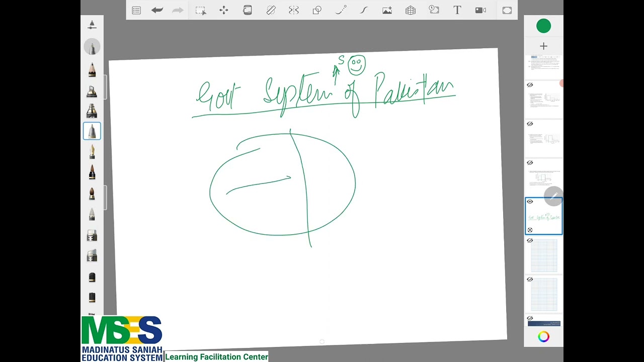This screenshot has height=362, width=644.
Task: Open the green color puck
Action: click(x=543, y=26)
